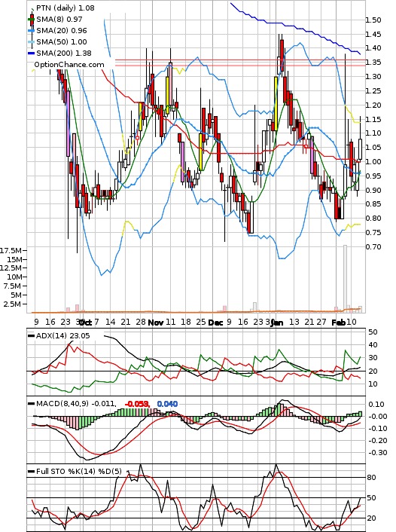Click the 10M volume axis label
The width and height of the screenshot is (396, 532).
click(14, 277)
